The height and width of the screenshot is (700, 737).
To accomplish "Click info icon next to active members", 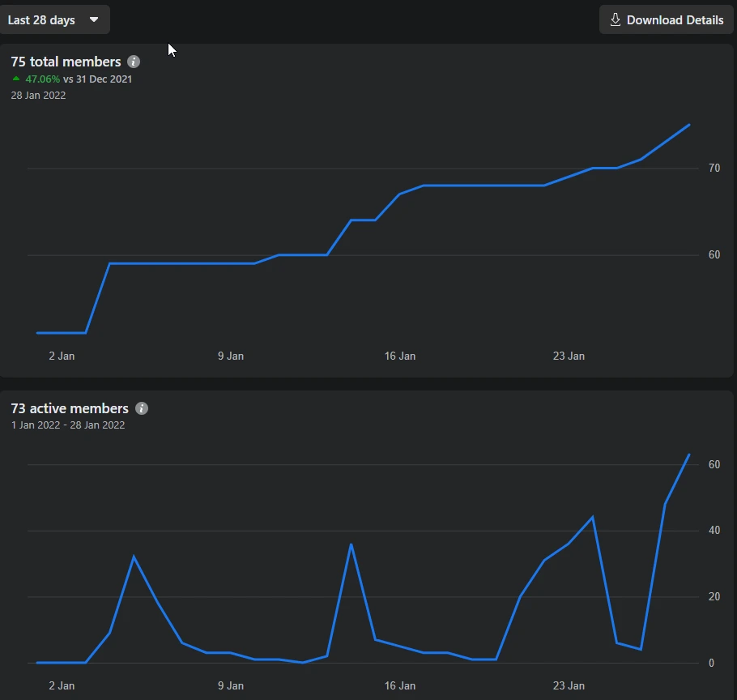I will click(142, 408).
